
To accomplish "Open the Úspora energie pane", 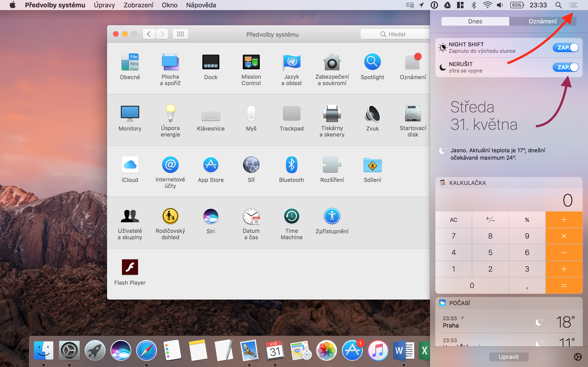I will click(170, 114).
